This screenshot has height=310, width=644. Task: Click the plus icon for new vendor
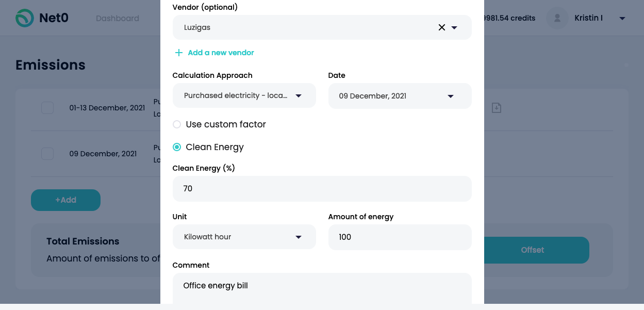click(179, 53)
